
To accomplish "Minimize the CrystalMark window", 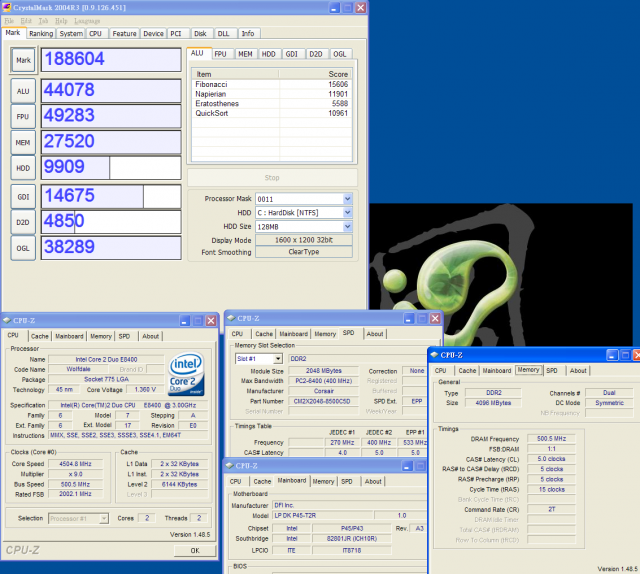I will coord(334,8).
